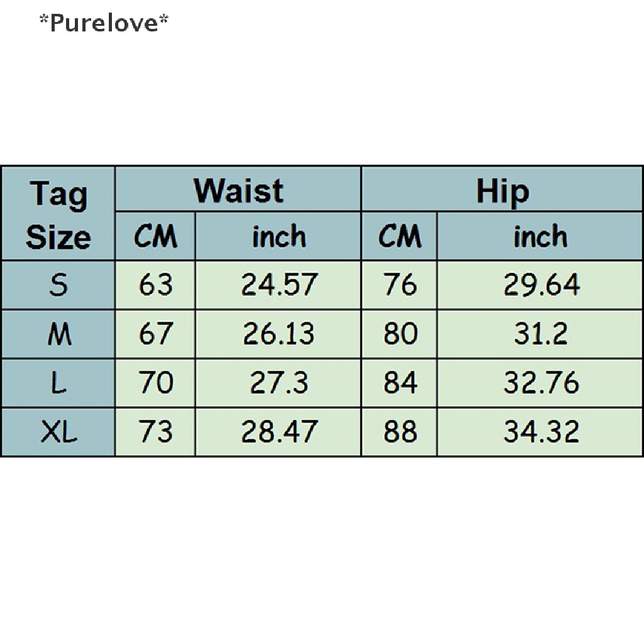Viewport: 644px width, 644px height.
Task: Click the *Purelove* watermark text
Action: tap(104, 23)
